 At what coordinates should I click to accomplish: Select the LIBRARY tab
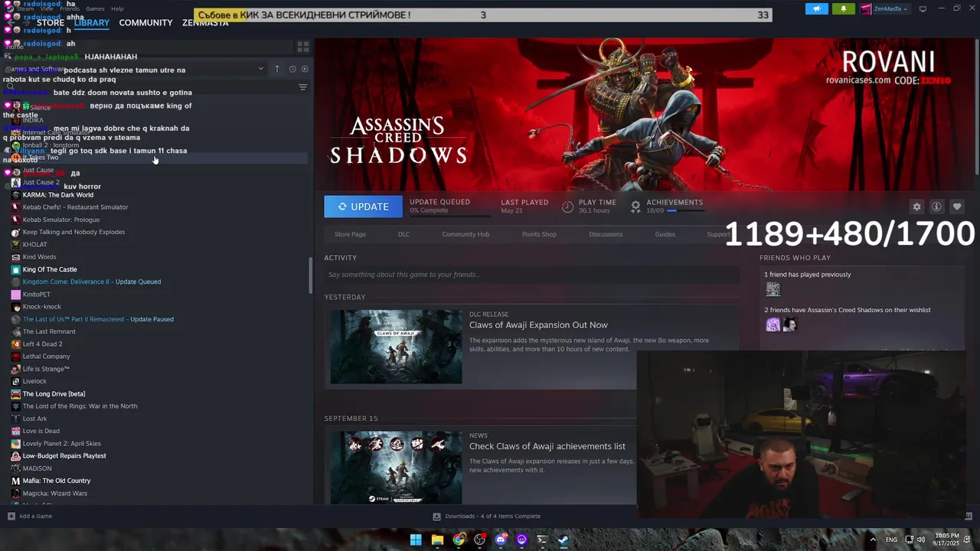pyautogui.click(x=92, y=23)
